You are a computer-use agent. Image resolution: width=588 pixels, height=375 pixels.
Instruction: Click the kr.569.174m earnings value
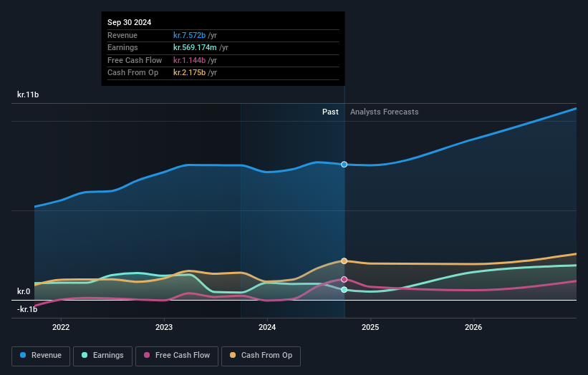tap(195, 47)
